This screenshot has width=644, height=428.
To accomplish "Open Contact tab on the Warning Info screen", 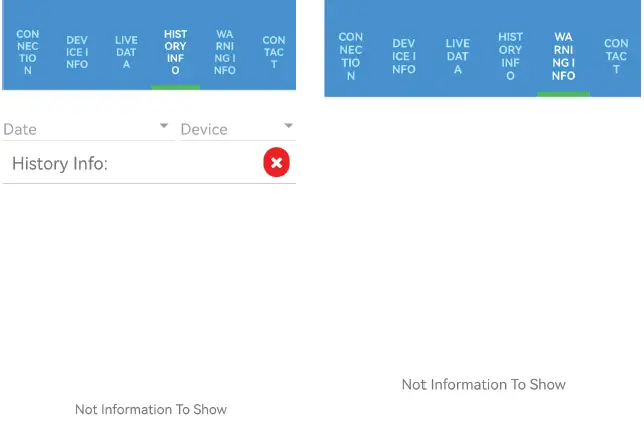I will point(616,56).
